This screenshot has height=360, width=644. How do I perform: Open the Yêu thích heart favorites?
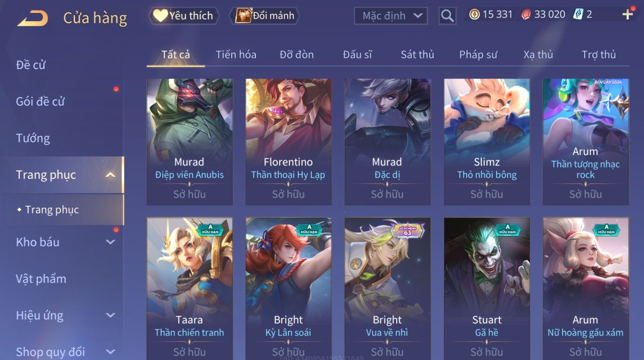coord(184,16)
